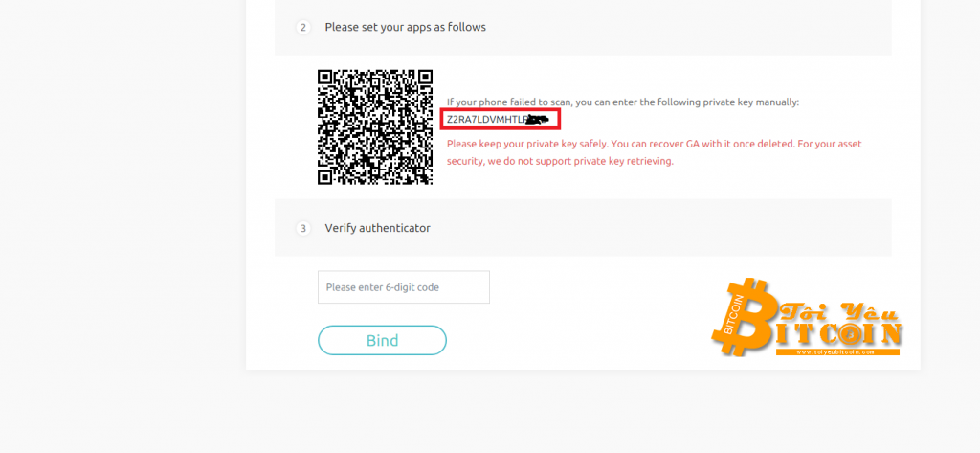Click the step 3 number circle

click(303, 228)
